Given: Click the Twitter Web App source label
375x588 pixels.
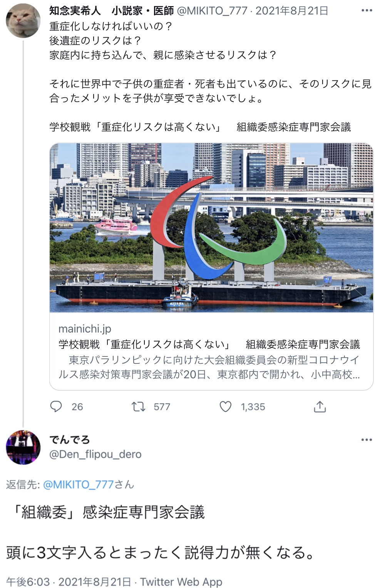Looking at the screenshot, I should 181,582.
